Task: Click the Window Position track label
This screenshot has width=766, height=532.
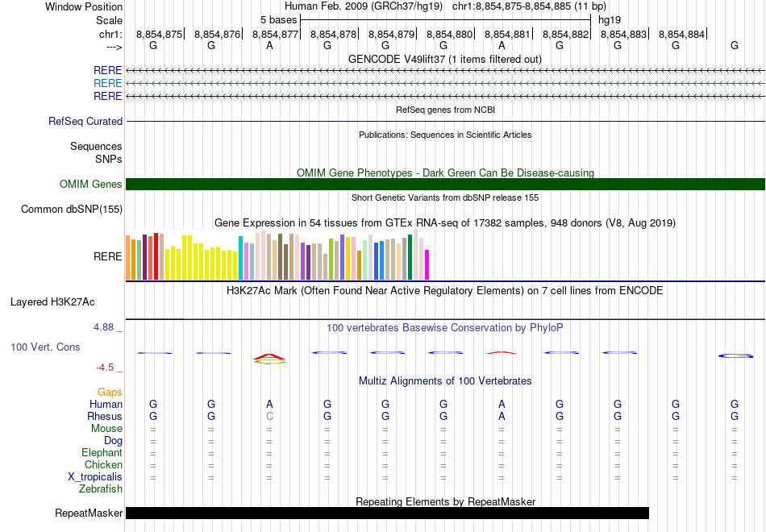Action: click(x=84, y=6)
